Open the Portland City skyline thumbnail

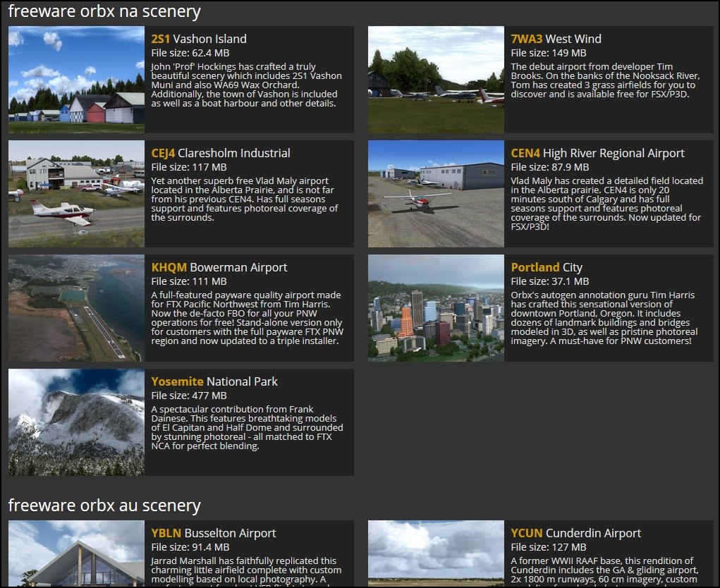point(436,308)
